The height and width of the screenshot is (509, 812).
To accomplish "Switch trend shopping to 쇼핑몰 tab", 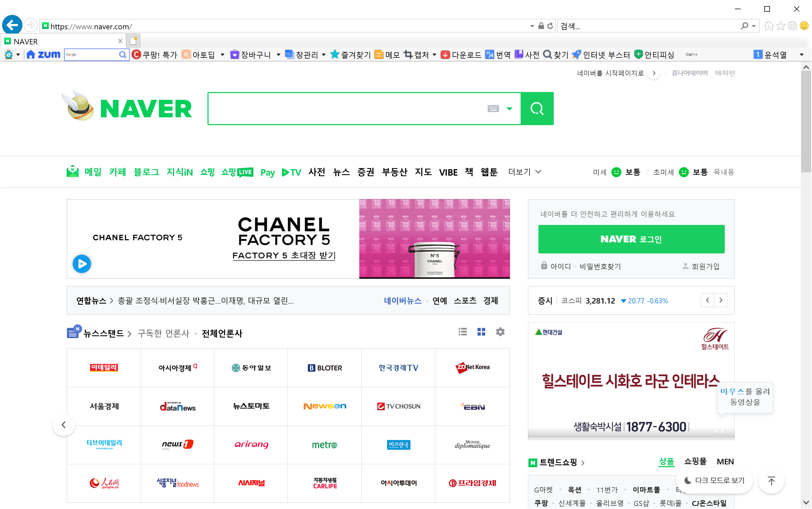I will pyautogui.click(x=695, y=462).
